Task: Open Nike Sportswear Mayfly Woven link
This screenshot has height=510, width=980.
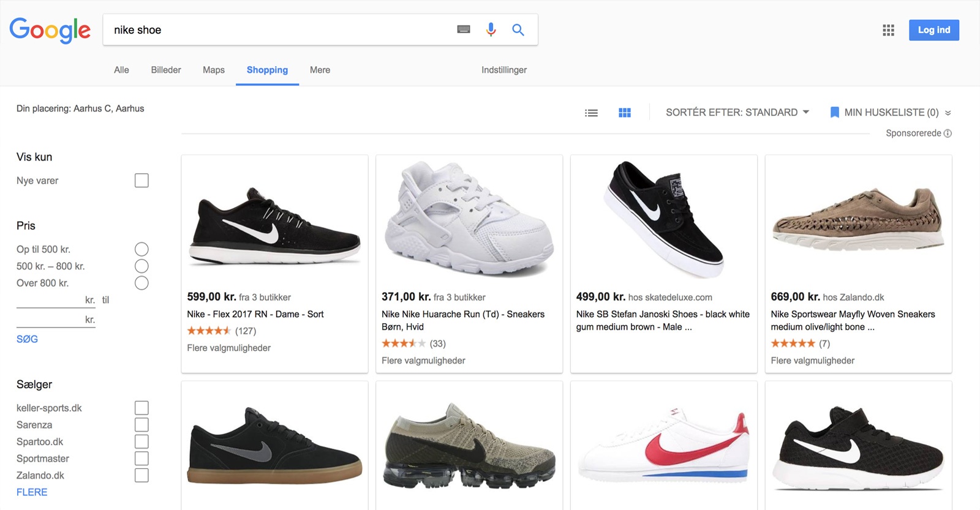Action: (853, 320)
